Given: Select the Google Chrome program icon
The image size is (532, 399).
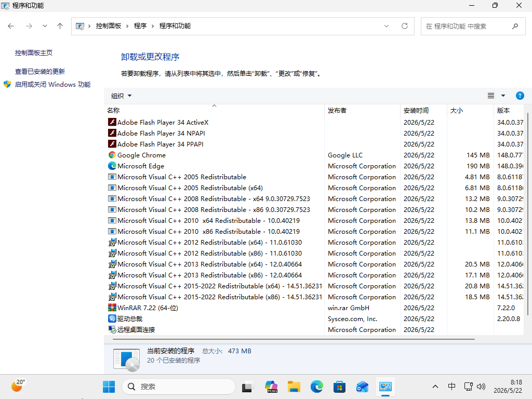Looking at the screenshot, I should (x=112, y=155).
